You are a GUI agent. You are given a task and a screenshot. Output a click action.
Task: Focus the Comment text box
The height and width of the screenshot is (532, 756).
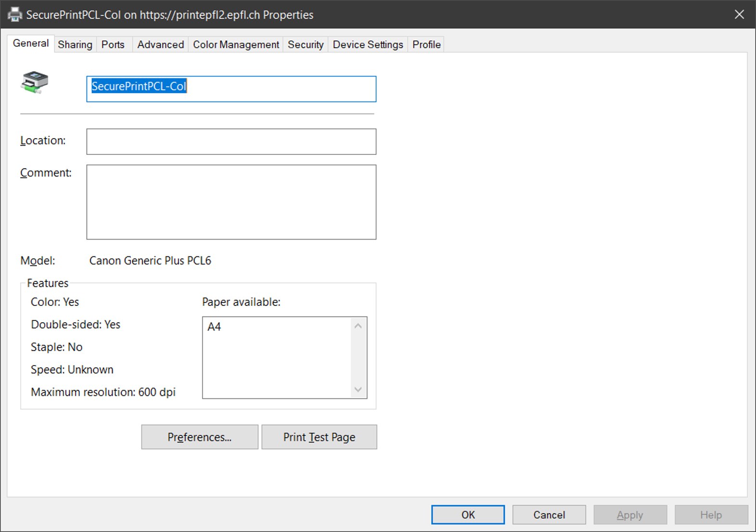pos(231,202)
